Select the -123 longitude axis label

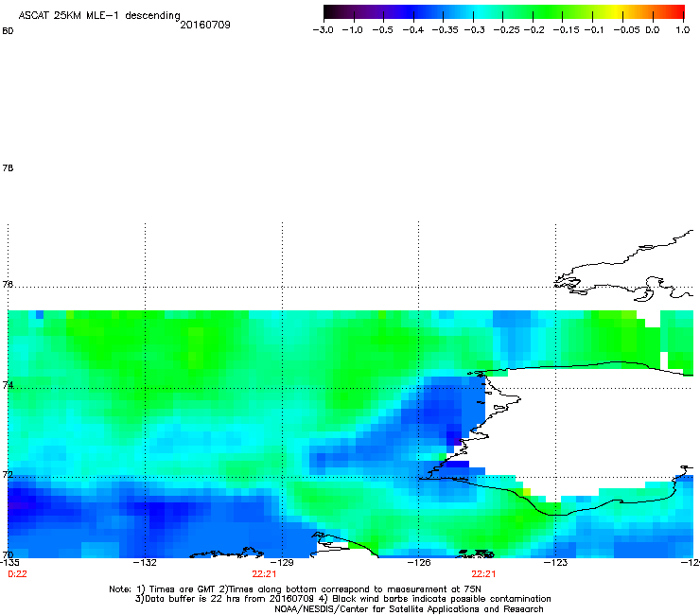555,562
